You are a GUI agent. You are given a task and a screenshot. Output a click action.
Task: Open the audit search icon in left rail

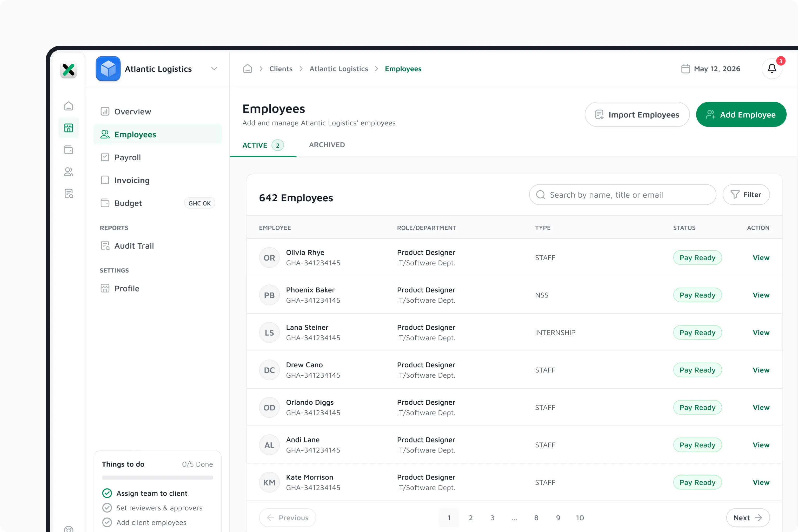pyautogui.click(x=69, y=194)
